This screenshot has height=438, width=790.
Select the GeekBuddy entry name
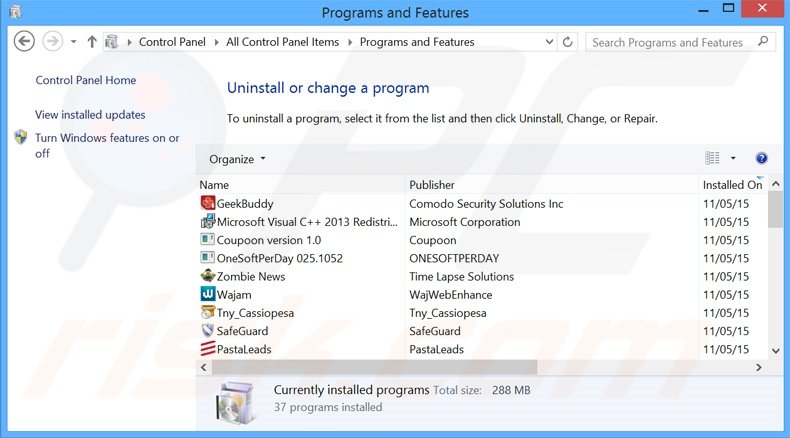(x=245, y=204)
